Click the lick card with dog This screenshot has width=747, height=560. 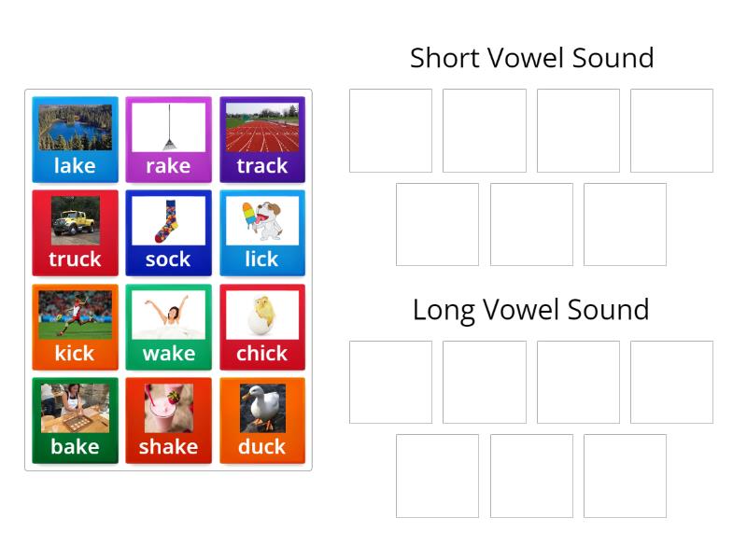coord(262,233)
